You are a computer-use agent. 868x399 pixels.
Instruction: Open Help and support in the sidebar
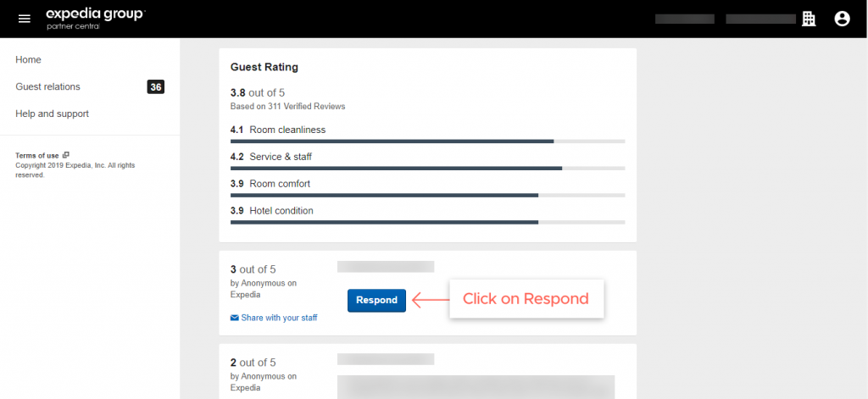pos(52,114)
